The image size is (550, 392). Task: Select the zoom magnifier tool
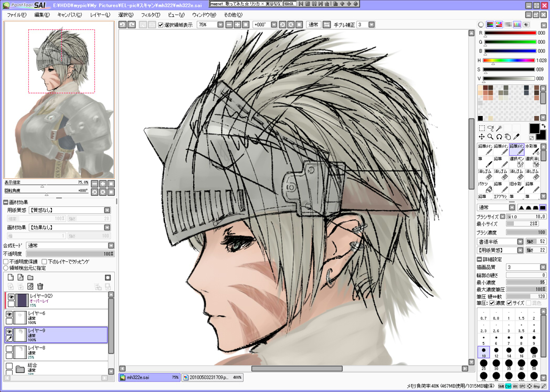pyautogui.click(x=490, y=137)
